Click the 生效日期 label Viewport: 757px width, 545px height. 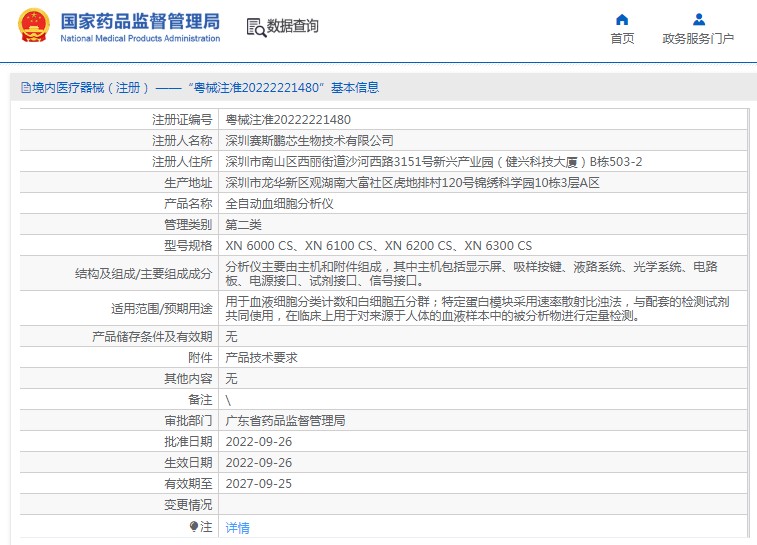(x=188, y=463)
